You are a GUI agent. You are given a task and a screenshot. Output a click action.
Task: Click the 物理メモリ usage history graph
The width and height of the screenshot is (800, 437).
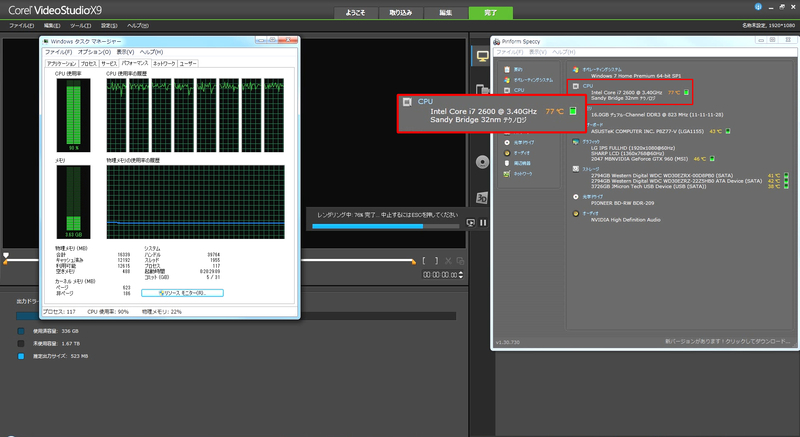[x=195, y=202]
